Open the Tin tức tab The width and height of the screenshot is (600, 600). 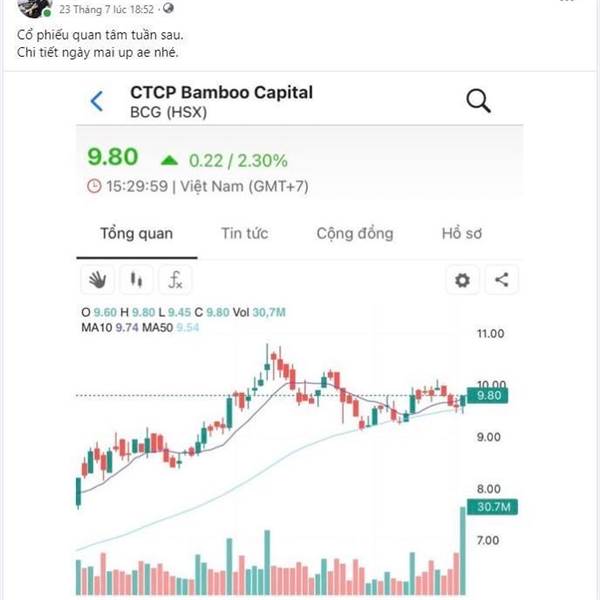coord(245,233)
